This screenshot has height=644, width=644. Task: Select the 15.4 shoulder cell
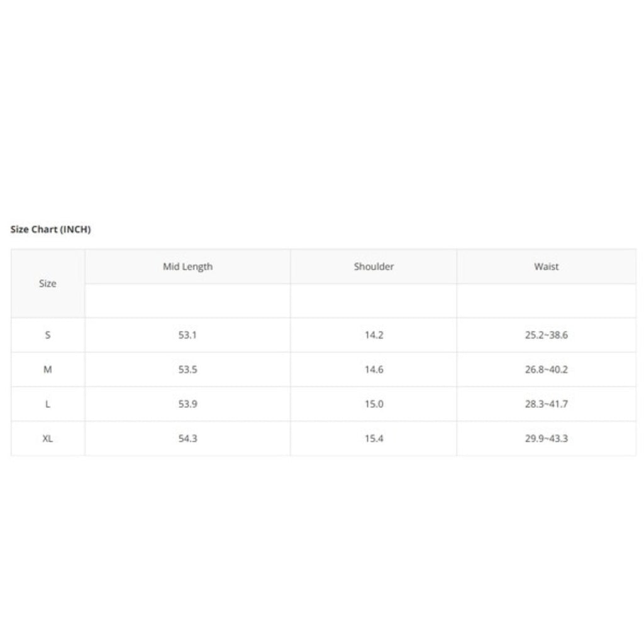[x=374, y=439]
